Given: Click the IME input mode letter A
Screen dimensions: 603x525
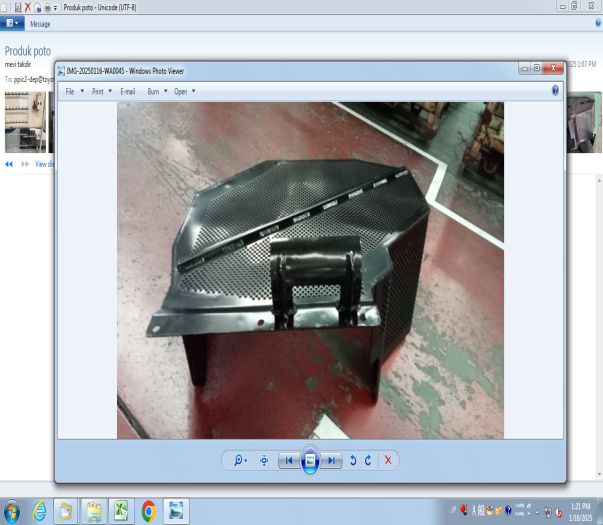Looking at the screenshot, I should [474, 510].
